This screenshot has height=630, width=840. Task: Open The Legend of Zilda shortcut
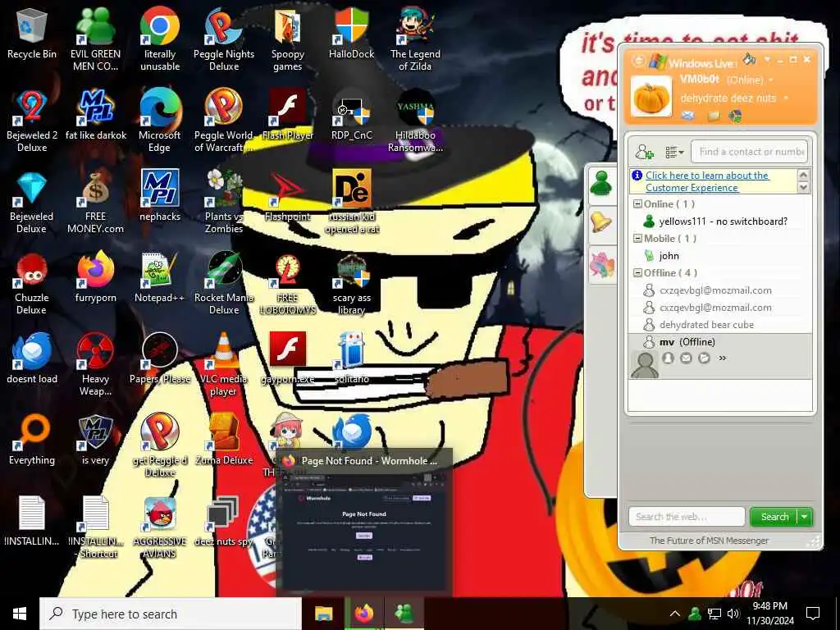point(415,39)
